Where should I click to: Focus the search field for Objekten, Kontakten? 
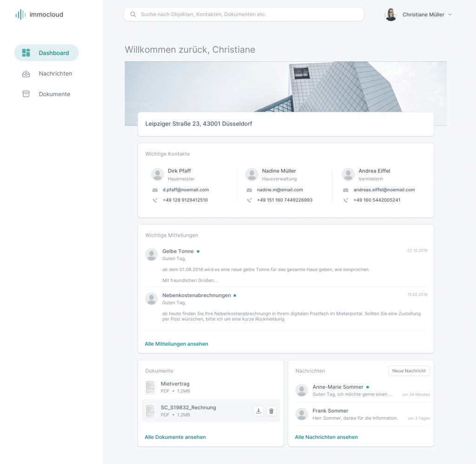244,14
